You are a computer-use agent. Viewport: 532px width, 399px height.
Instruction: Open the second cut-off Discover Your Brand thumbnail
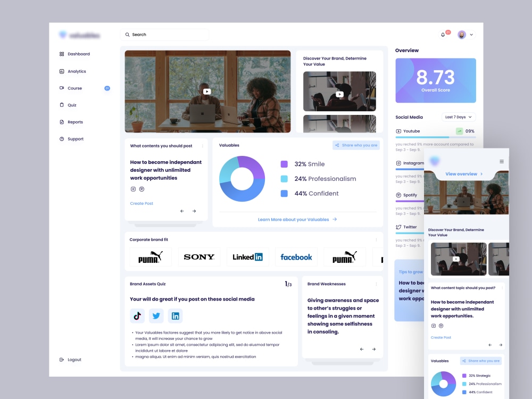coord(339,123)
